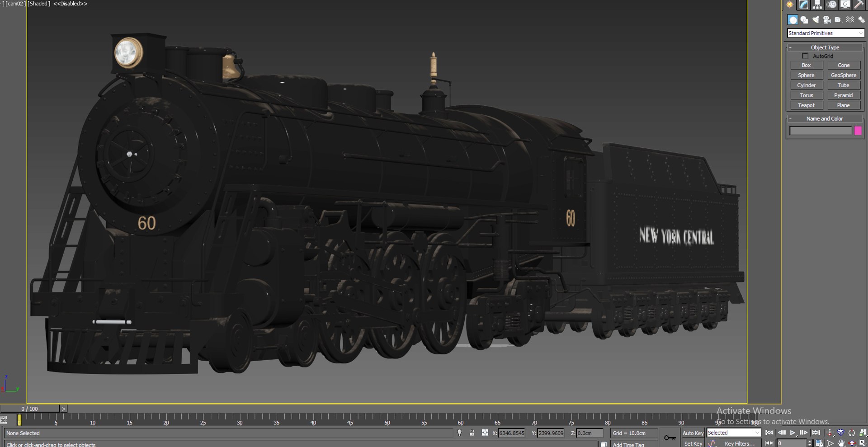The width and height of the screenshot is (868, 447).
Task: Open the Utilities hammer tab
Action: [x=859, y=5]
